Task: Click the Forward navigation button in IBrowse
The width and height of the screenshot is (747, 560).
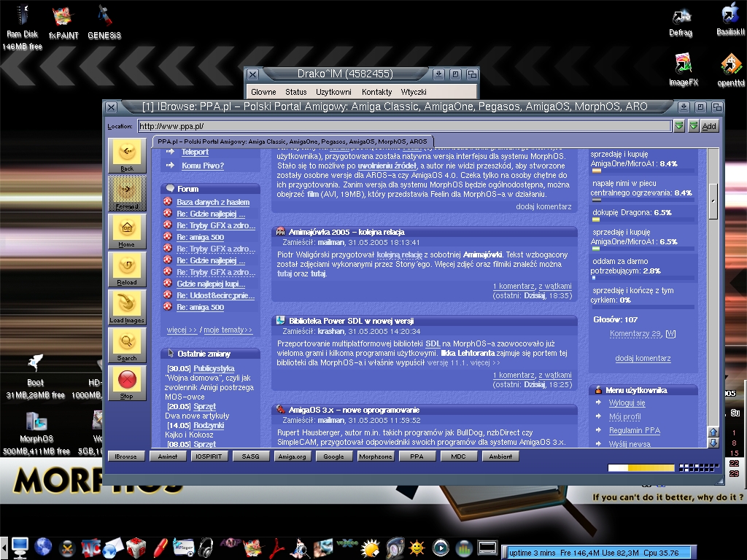Action: (x=127, y=193)
